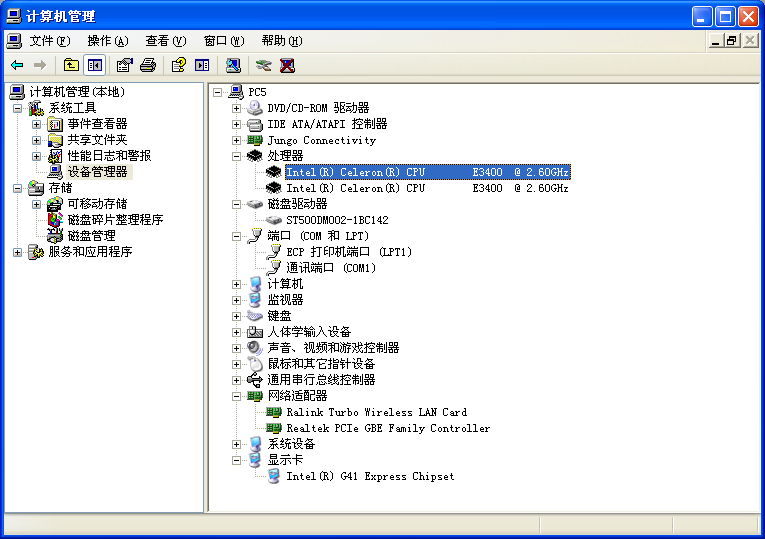Collapse the 磁盘驱动器 node
The width and height of the screenshot is (765, 539).
click(237, 204)
